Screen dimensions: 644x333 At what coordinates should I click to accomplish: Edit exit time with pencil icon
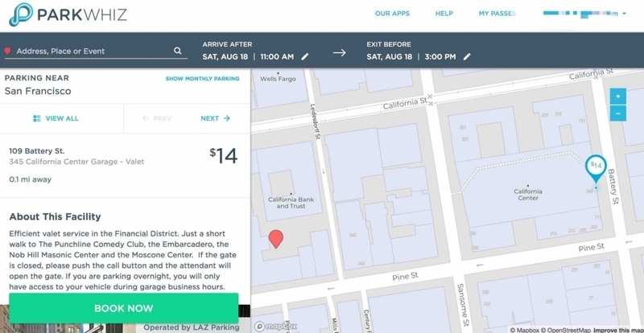point(467,56)
